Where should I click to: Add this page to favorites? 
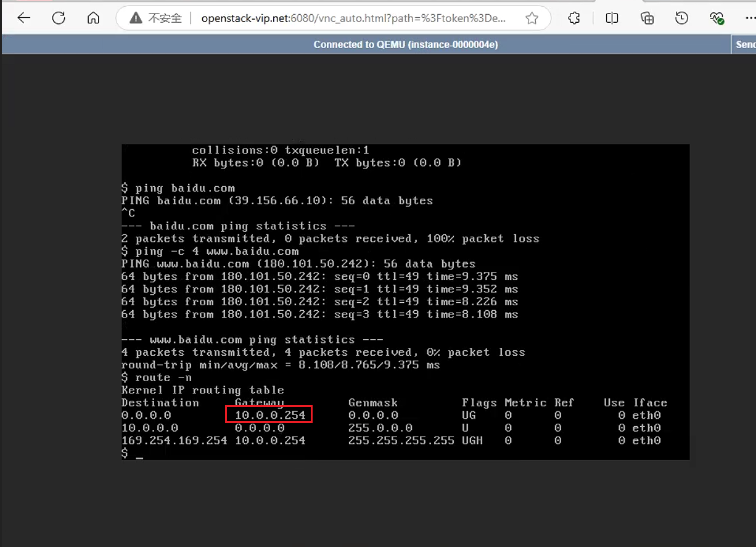click(x=532, y=19)
